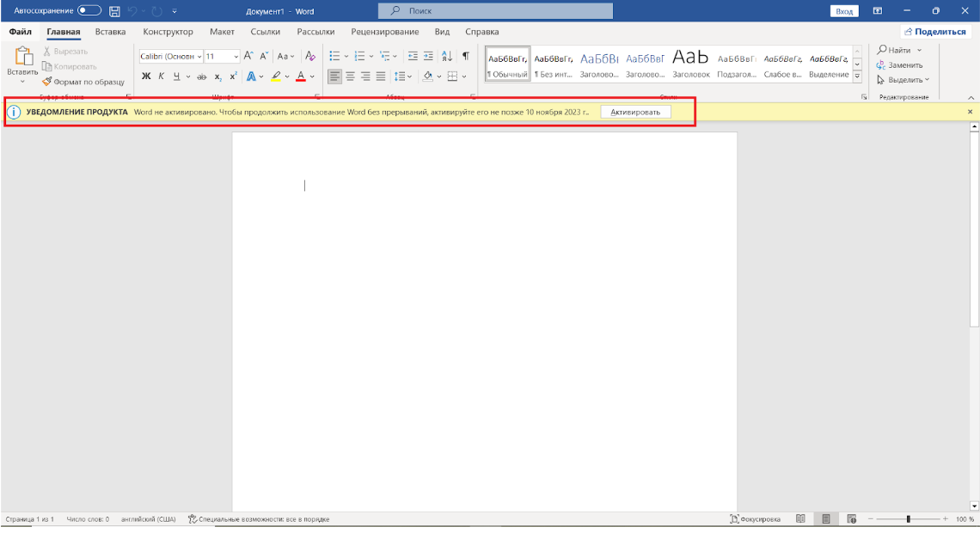Click the save icon in title bar

(114, 11)
